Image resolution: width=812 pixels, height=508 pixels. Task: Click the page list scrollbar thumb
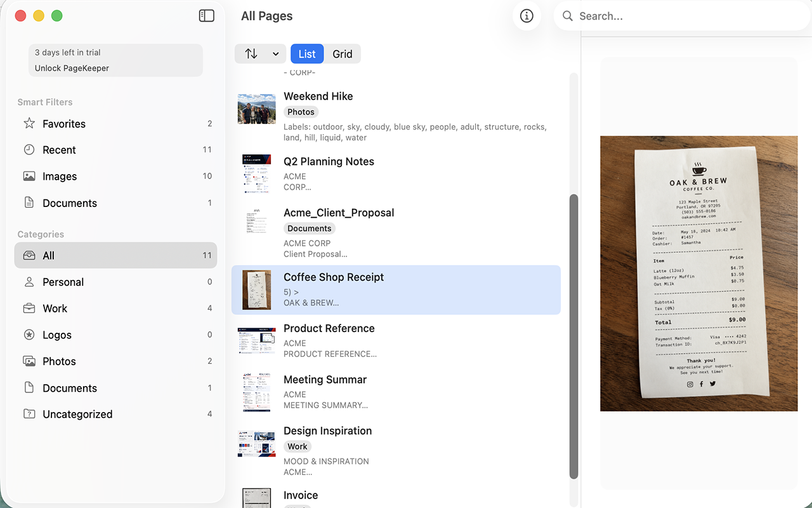tap(574, 337)
